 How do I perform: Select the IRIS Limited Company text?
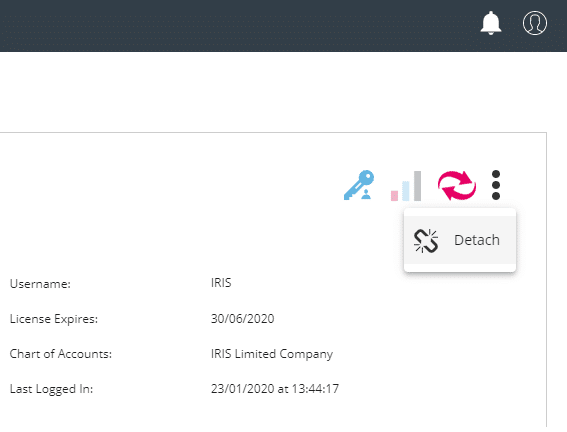[x=272, y=354]
